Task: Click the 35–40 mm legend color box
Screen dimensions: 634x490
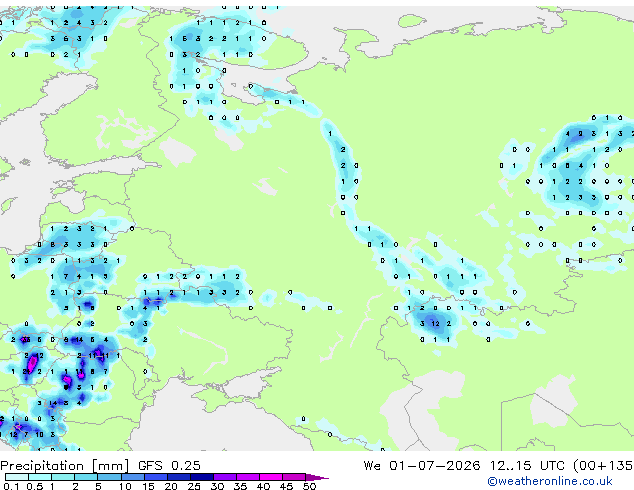Action: 248,477
